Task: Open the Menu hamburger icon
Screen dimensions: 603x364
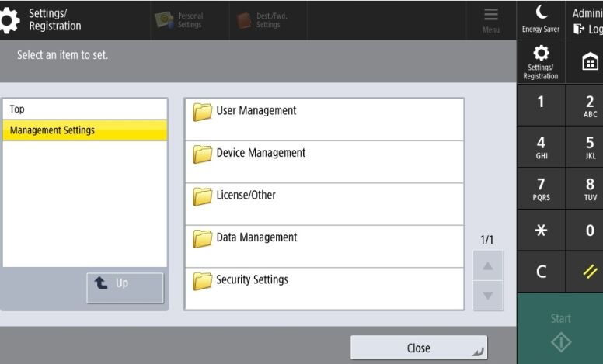Action: point(490,19)
